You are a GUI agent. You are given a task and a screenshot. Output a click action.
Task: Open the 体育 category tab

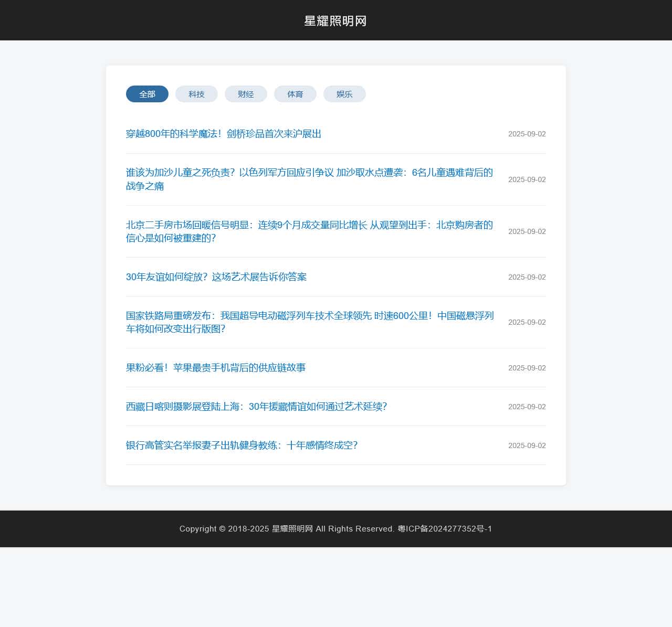pos(295,94)
